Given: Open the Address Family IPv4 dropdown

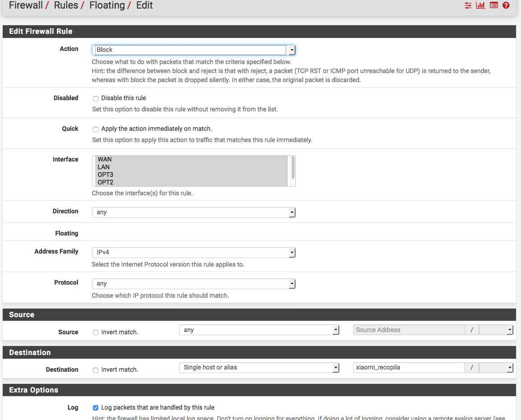Looking at the screenshot, I should click(194, 253).
